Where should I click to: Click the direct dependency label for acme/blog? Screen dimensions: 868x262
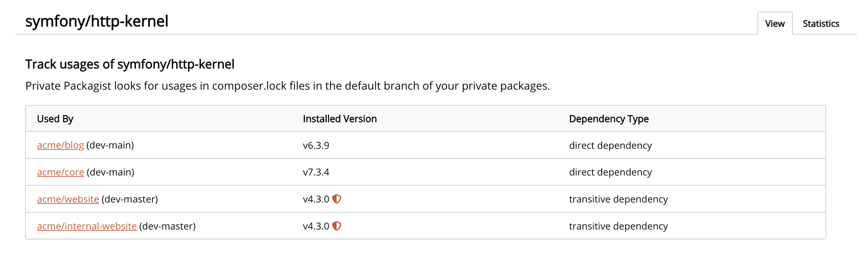coord(611,145)
